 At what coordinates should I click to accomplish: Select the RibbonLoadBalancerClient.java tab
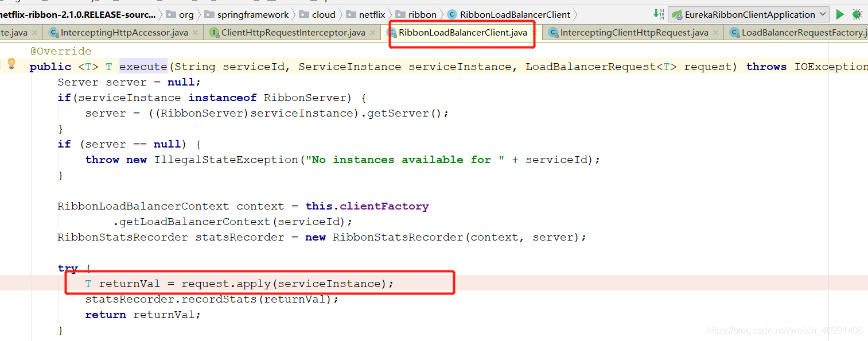click(x=462, y=33)
